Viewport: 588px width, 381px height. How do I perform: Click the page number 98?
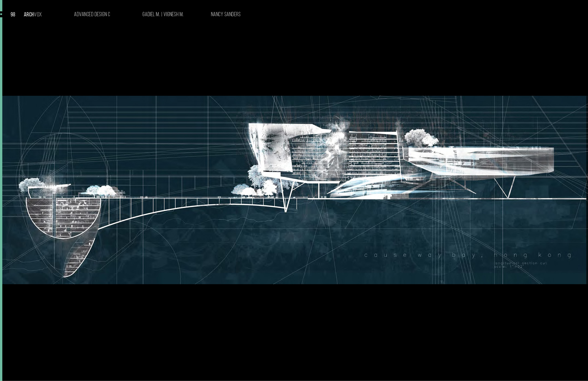(13, 15)
